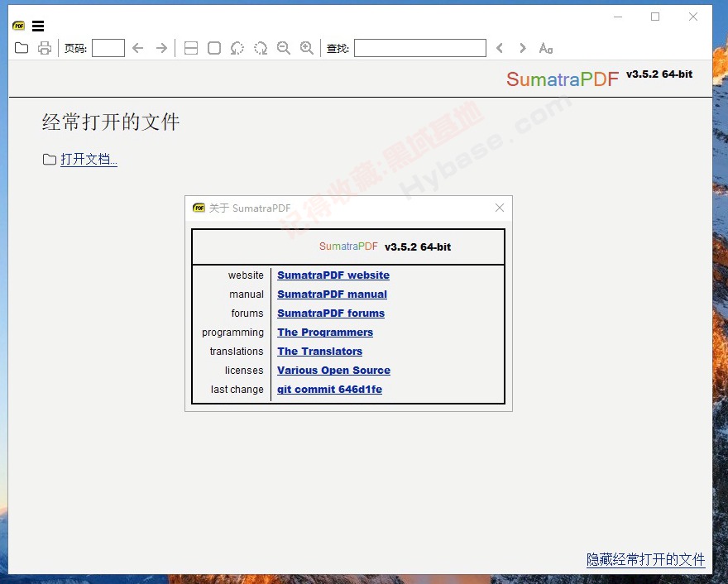
Task: Click the icon in the About dialog title
Action: (x=199, y=208)
